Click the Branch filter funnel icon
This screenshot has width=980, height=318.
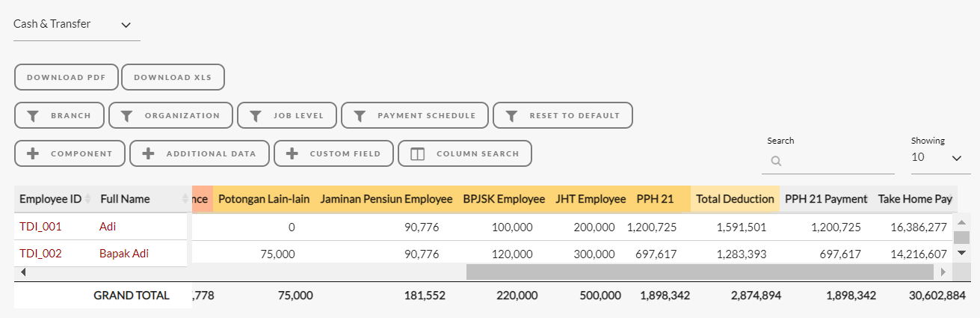[x=33, y=116]
